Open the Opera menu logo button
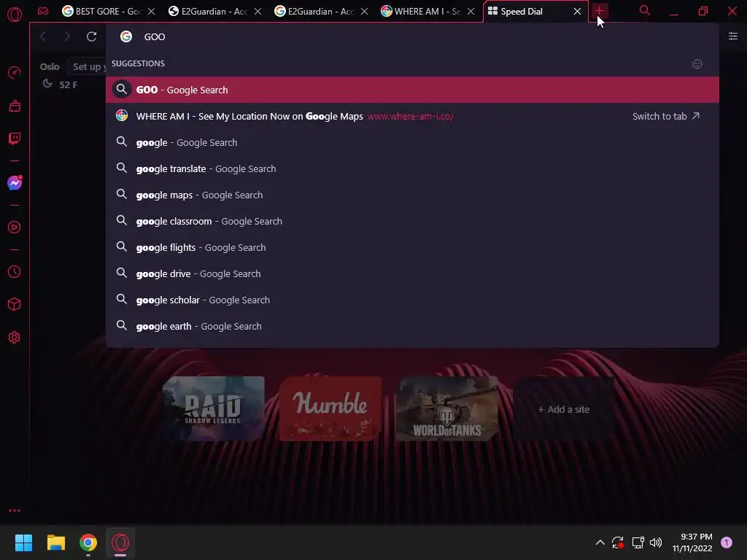 [15, 15]
